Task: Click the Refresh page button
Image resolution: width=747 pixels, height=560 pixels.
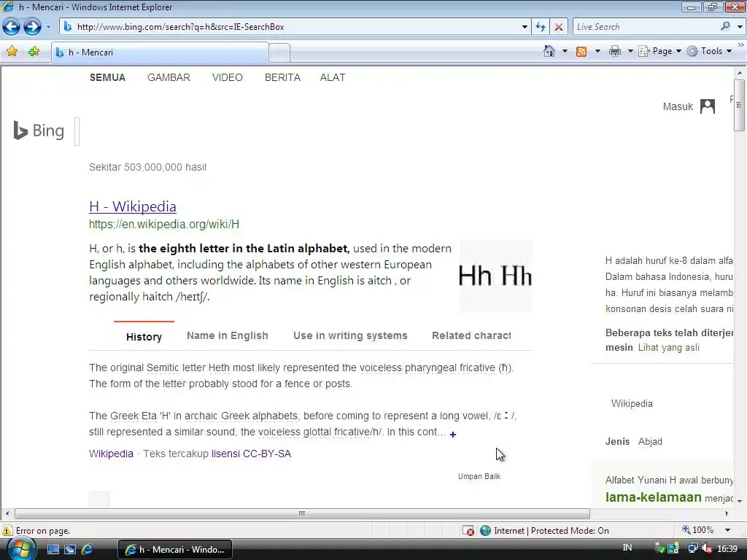Action: pyautogui.click(x=541, y=27)
